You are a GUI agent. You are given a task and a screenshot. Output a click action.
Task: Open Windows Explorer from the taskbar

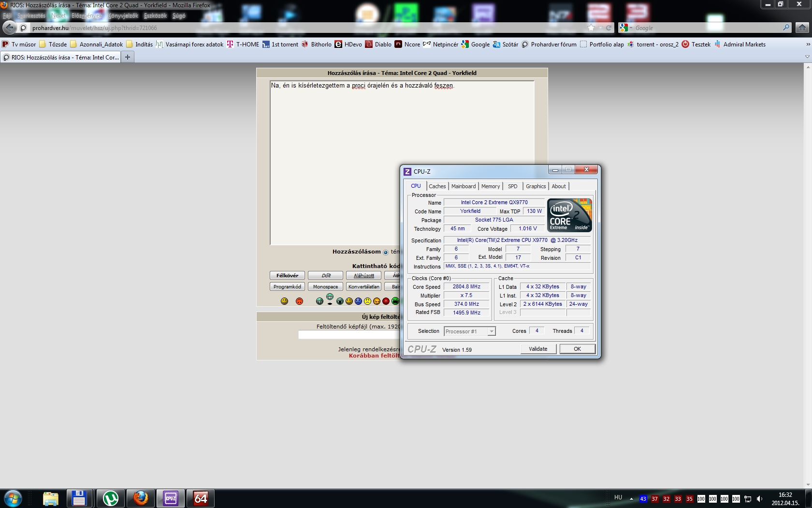(51, 498)
